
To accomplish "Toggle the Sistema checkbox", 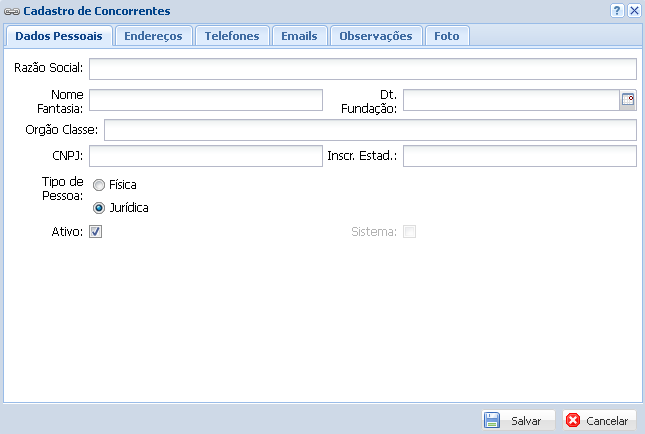I will 409,232.
